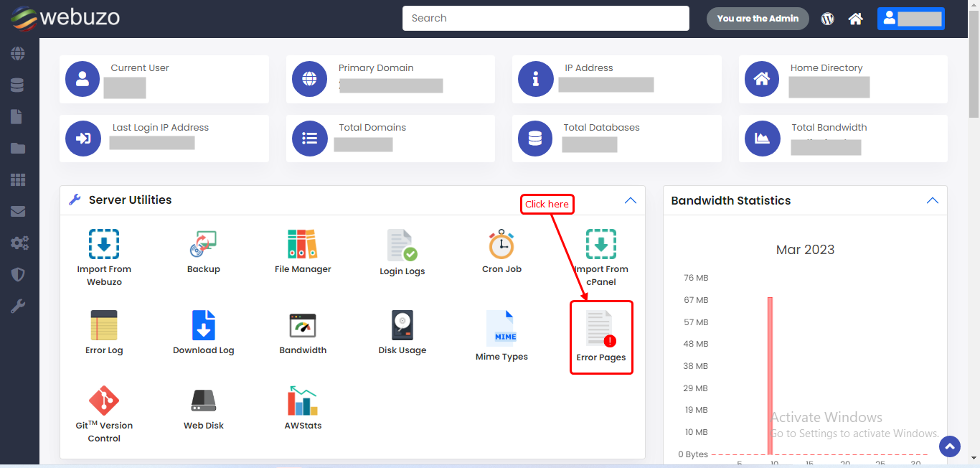The image size is (980, 468).
Task: Open the user account dropdown
Action: (x=910, y=19)
